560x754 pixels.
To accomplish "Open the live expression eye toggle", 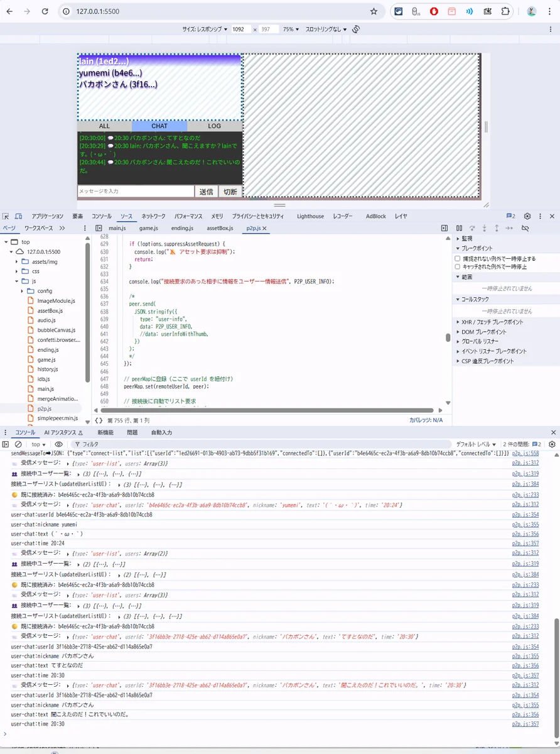I will (x=58, y=444).
